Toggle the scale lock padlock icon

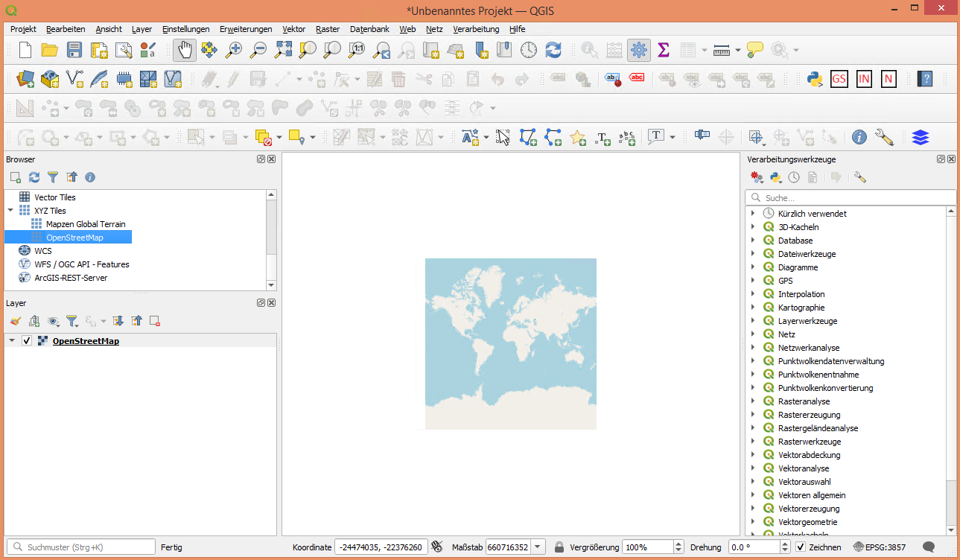[x=559, y=547]
